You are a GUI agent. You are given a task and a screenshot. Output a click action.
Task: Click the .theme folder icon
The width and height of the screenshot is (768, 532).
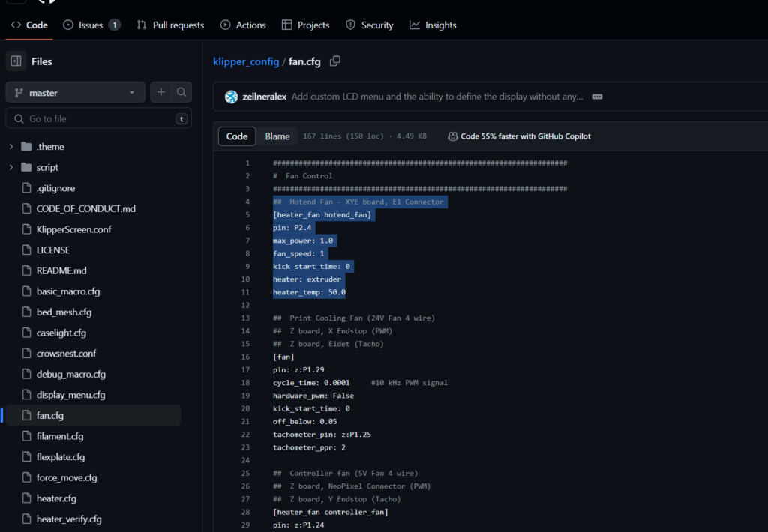click(x=26, y=146)
